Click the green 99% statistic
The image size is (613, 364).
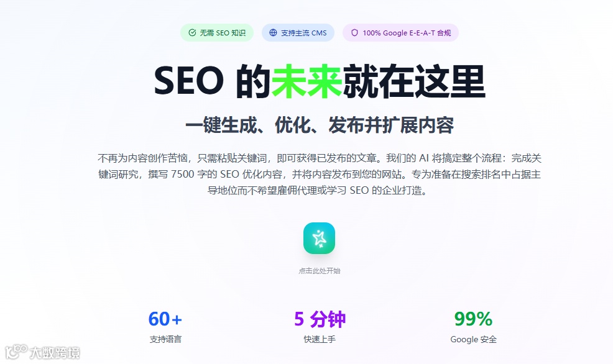[473, 319]
